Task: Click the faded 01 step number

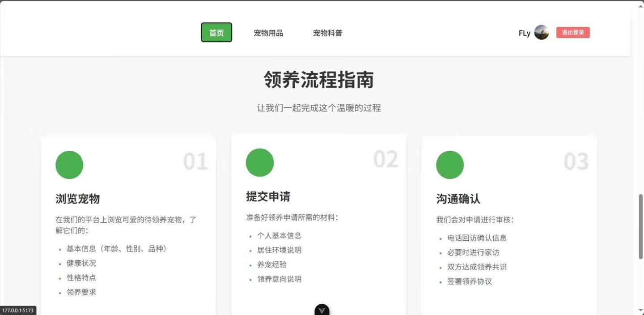Action: [x=195, y=162]
